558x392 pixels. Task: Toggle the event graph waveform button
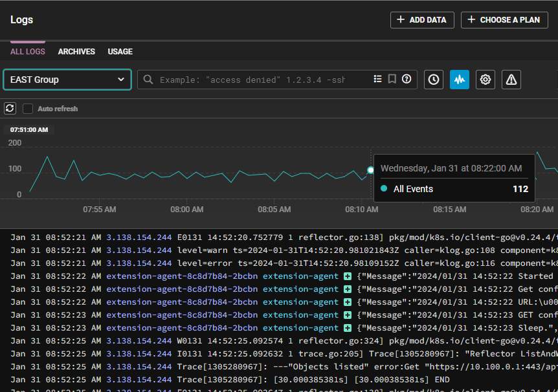(460, 80)
